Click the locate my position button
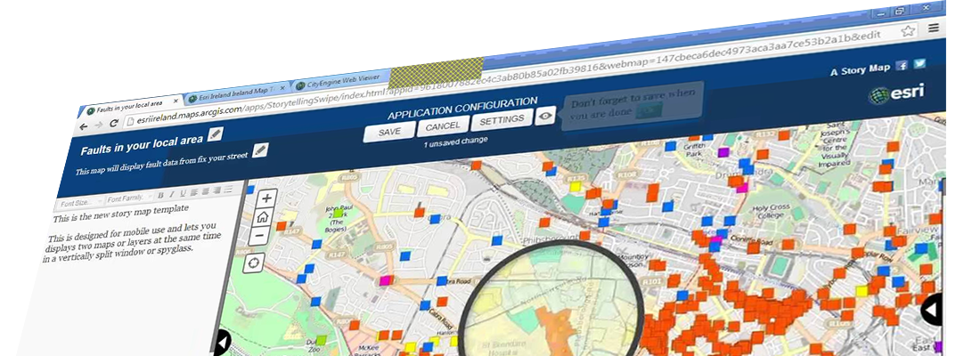The height and width of the screenshot is (356, 980). [255, 263]
